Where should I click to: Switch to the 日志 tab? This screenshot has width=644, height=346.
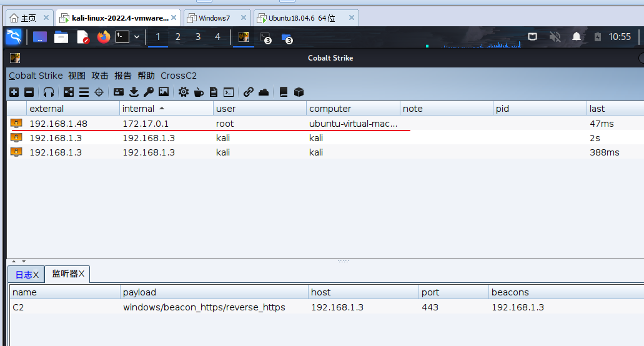tap(26, 275)
